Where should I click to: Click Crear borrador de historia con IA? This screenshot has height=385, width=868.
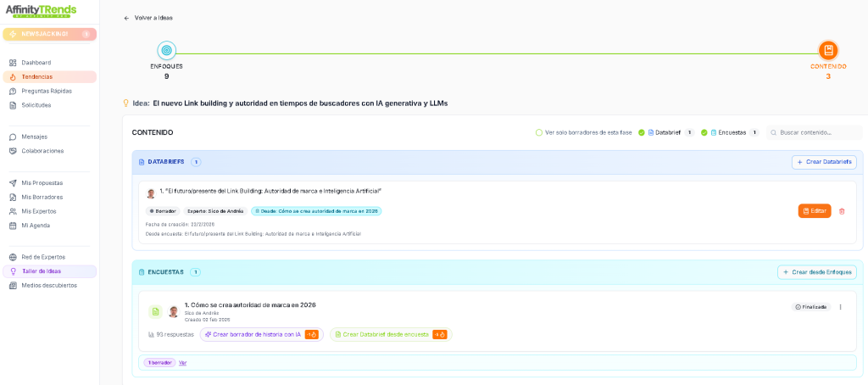pos(256,334)
